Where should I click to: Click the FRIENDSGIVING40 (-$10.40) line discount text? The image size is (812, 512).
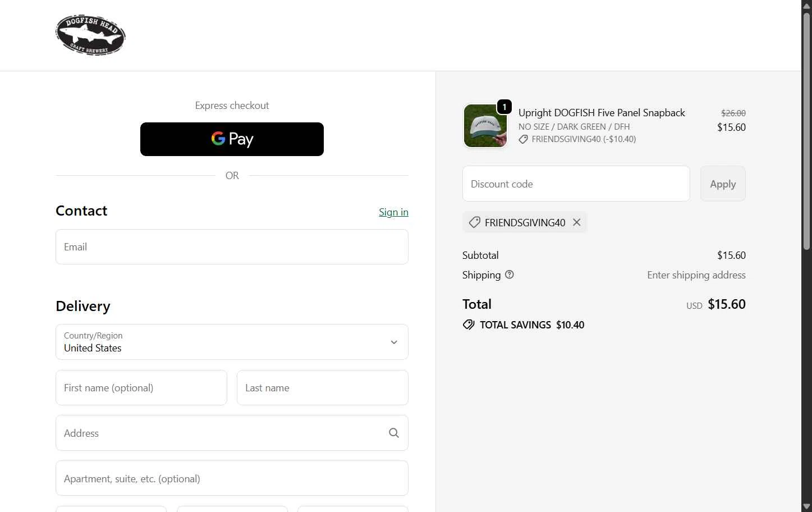[x=584, y=139]
